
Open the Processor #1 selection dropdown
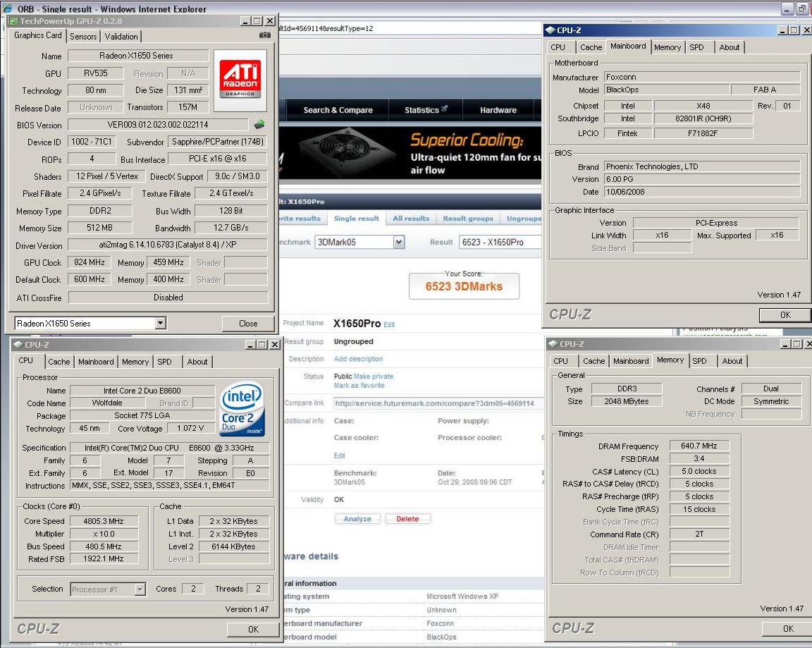pos(140,589)
